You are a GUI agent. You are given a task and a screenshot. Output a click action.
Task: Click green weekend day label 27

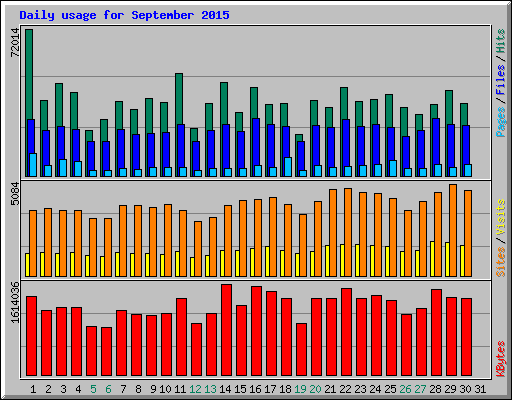point(420,389)
